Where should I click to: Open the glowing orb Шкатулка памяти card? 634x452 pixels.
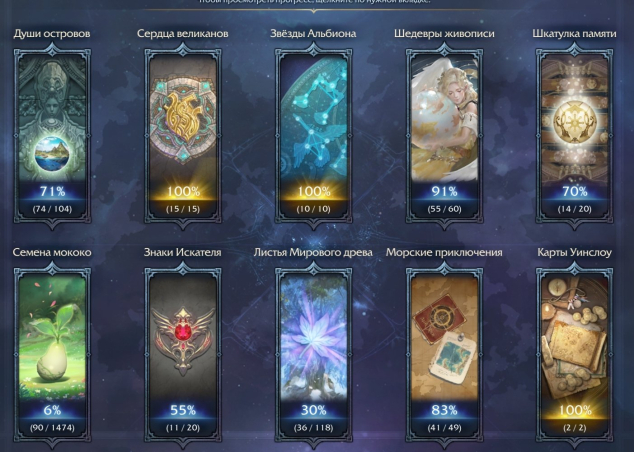coord(574,135)
